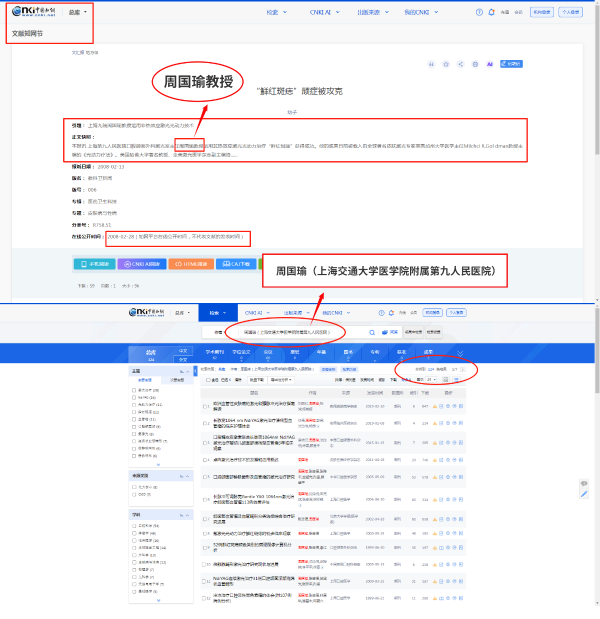The width and height of the screenshot is (600, 619).
Task: Click the notification bell icon in the top header
Action: [491, 12]
